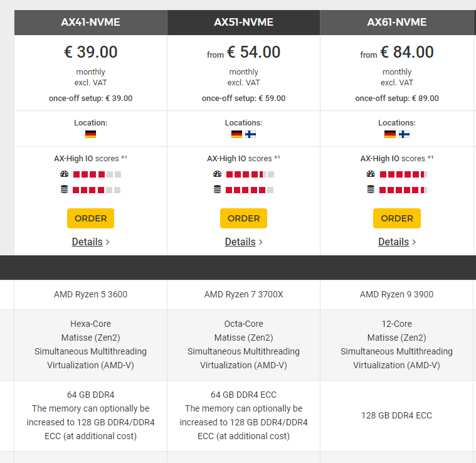Viewport: 476px width, 463px height.
Task: Order the AX41-NVME server
Action: [x=90, y=218]
